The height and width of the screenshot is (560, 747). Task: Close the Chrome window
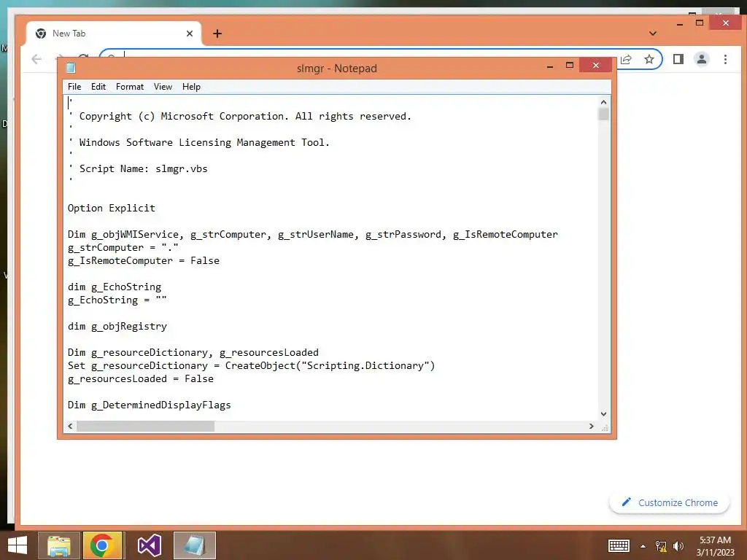pyautogui.click(x=726, y=23)
